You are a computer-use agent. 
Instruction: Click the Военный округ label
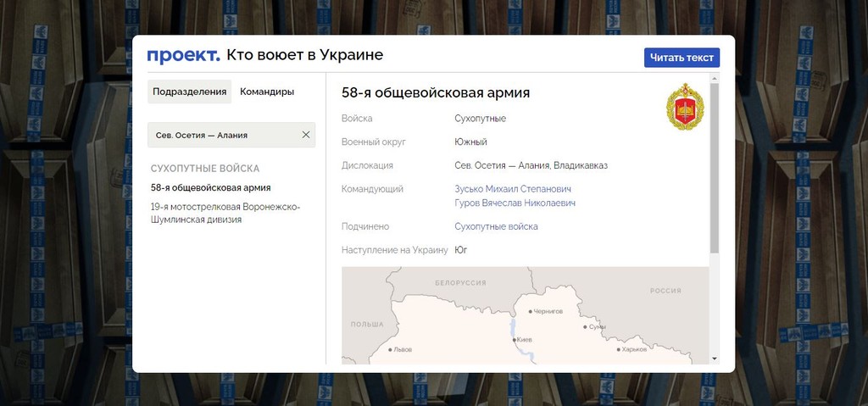pos(374,142)
